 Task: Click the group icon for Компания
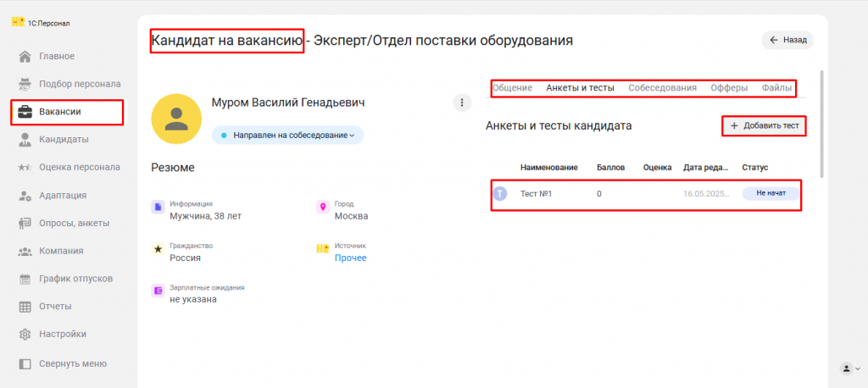25,251
